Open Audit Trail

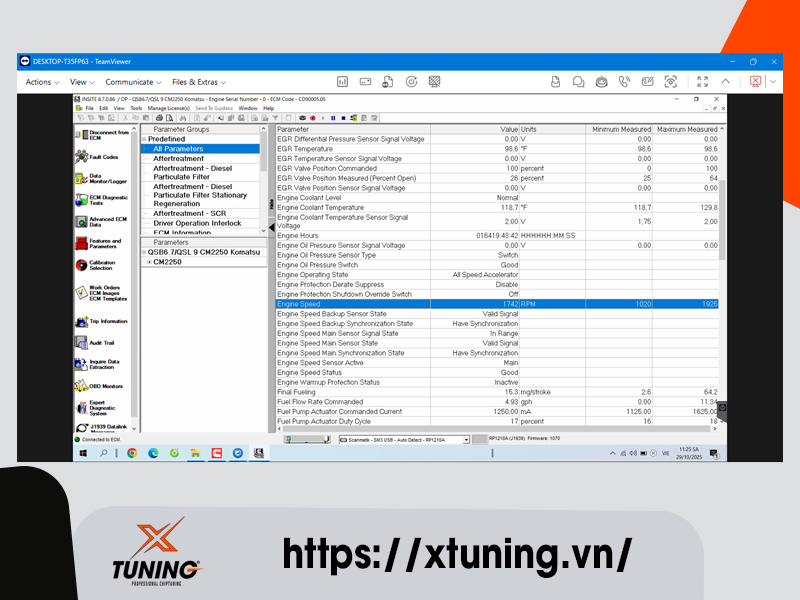[x=100, y=343]
